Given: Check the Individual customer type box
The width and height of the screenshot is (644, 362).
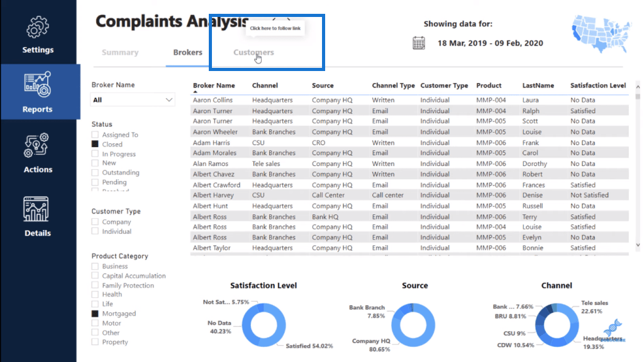Looking at the screenshot, I should [95, 231].
